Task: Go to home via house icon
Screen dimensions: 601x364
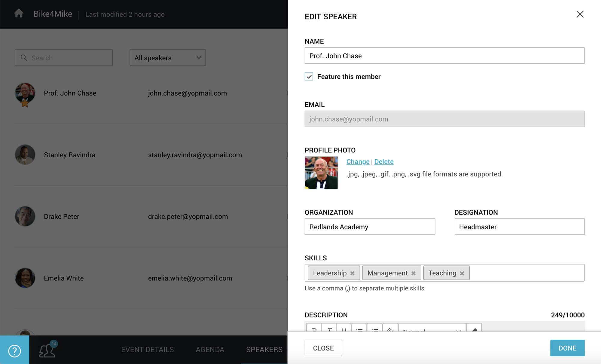Action: 19,14
